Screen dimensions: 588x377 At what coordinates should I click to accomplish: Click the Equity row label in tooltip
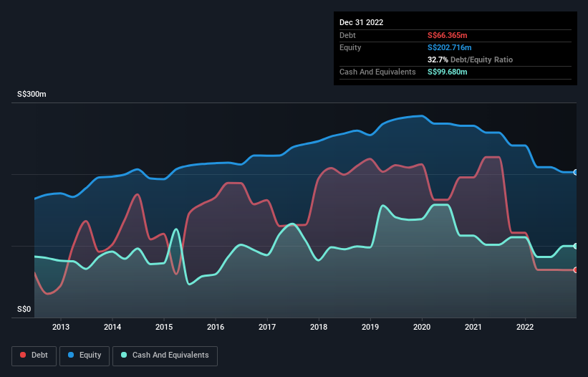350,47
